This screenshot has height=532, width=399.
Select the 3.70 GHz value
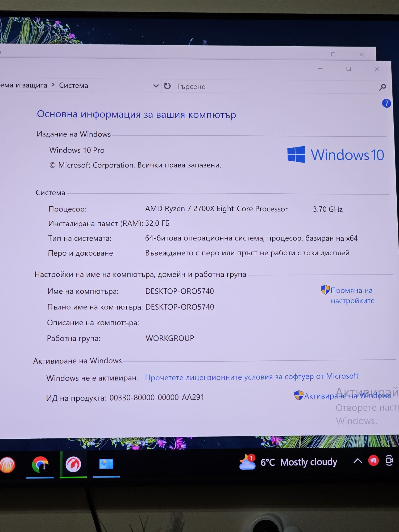tap(328, 209)
